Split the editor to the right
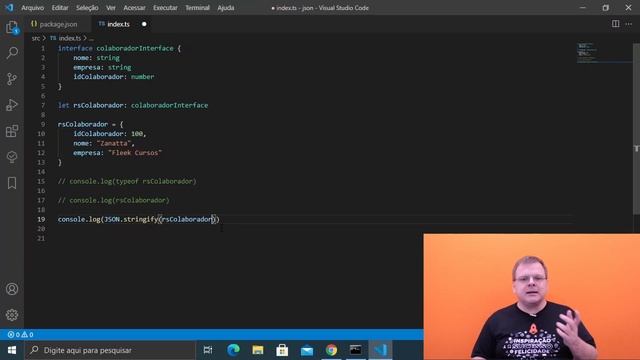Screen dimensions: 640x360 pyautogui.click(x=615, y=24)
